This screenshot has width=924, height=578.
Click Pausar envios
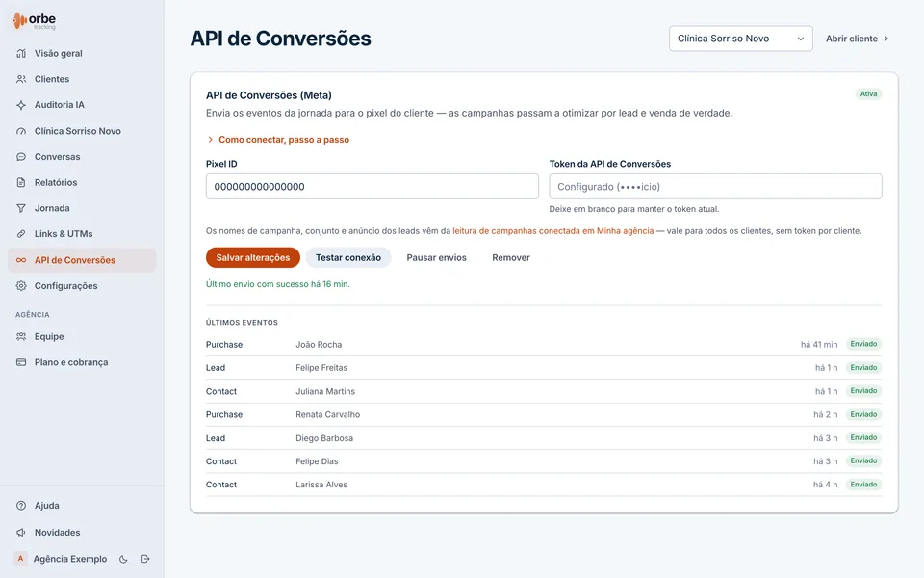(437, 258)
